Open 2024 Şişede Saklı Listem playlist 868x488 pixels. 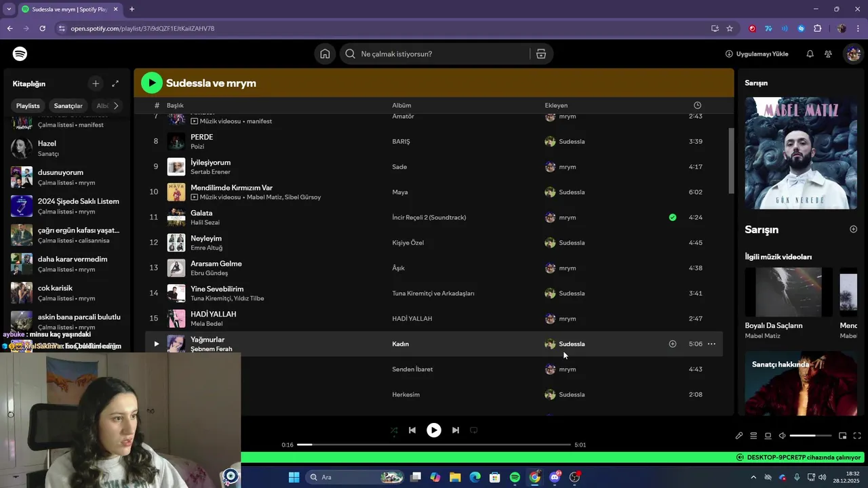[x=66, y=206]
